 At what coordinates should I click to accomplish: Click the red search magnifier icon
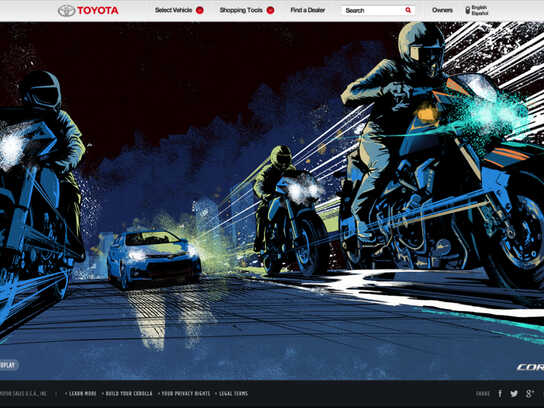408,10
